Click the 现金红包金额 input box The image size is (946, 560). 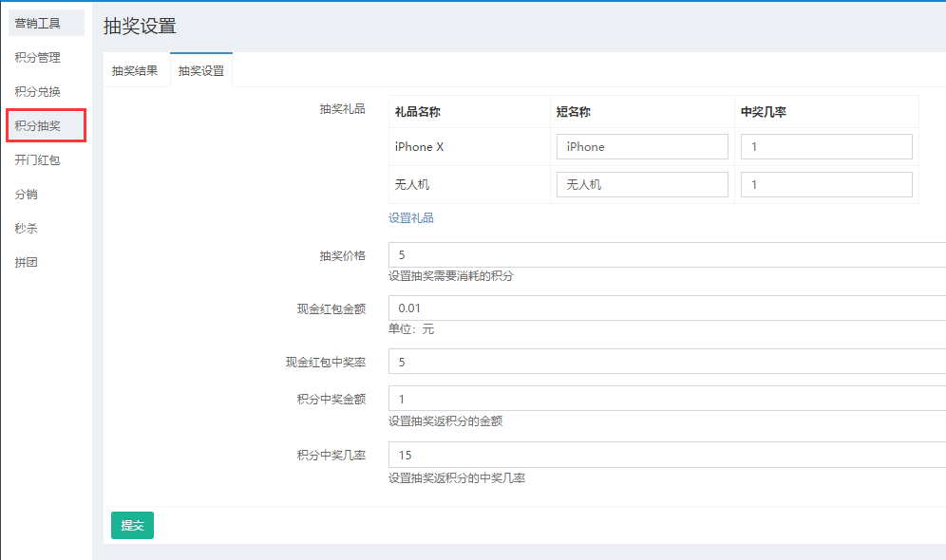coord(665,308)
